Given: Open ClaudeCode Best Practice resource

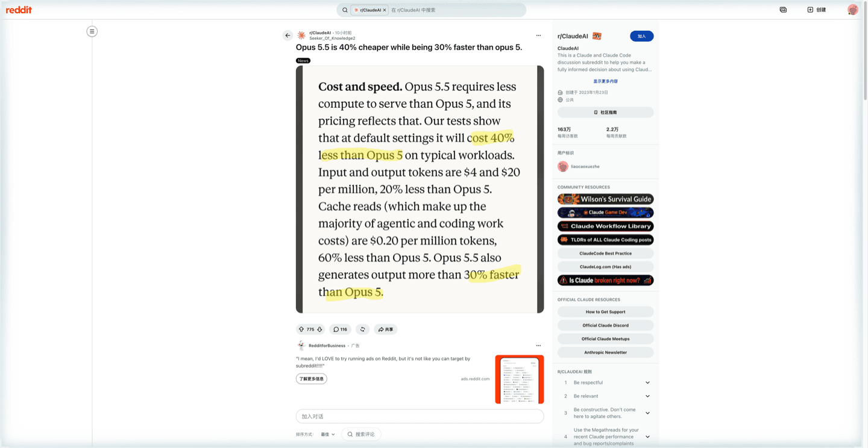Looking at the screenshot, I should tap(605, 254).
